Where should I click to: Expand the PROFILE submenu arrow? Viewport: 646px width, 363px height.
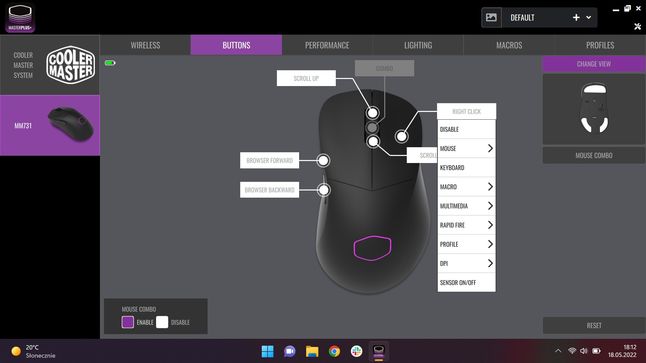coord(490,244)
